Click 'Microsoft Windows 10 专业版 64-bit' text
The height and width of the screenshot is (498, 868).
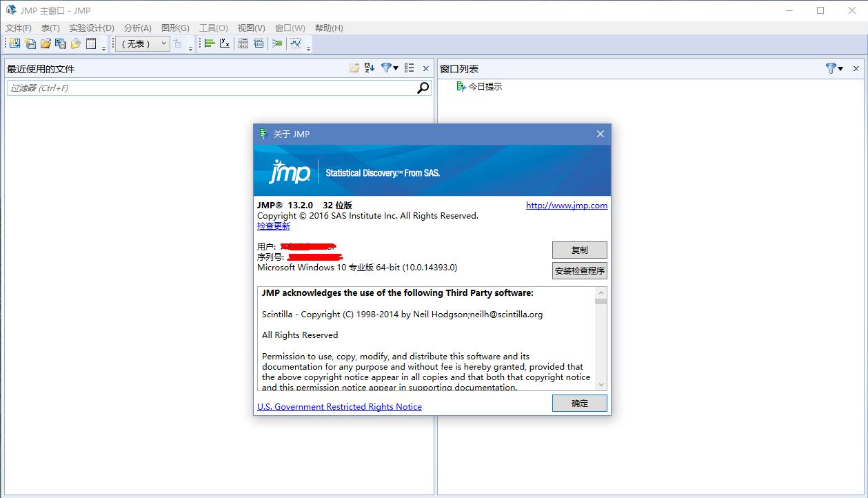click(x=357, y=267)
